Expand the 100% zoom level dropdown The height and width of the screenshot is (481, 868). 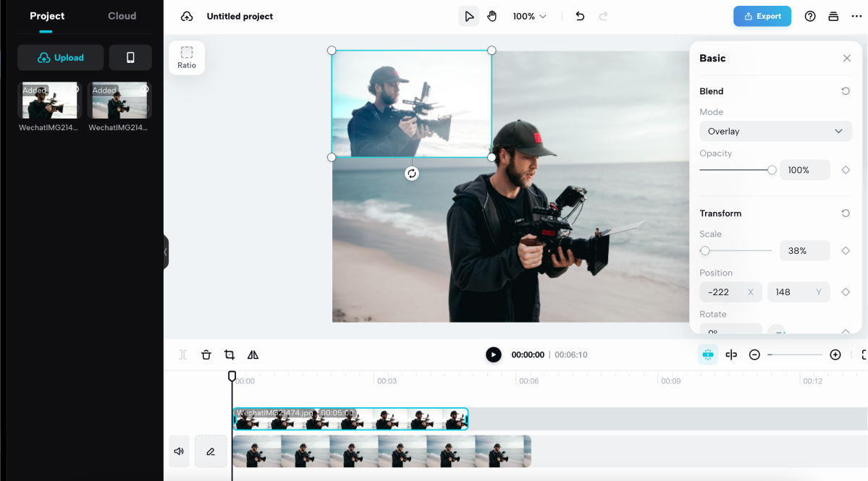[529, 16]
